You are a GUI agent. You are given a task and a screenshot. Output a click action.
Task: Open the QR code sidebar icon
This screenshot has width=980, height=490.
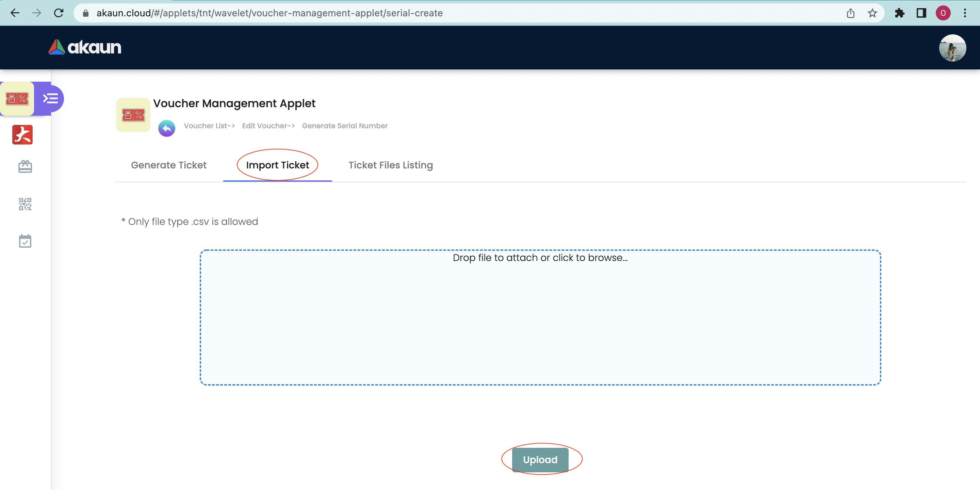point(25,204)
